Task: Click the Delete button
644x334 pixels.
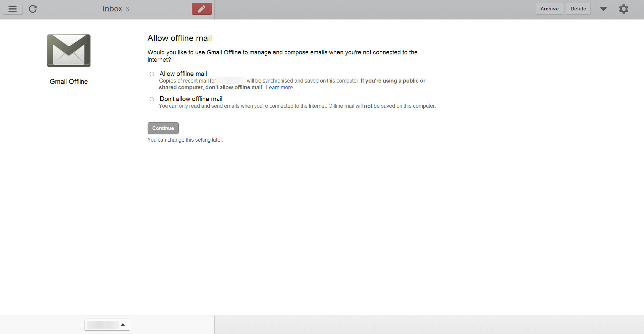Action: pos(578,9)
